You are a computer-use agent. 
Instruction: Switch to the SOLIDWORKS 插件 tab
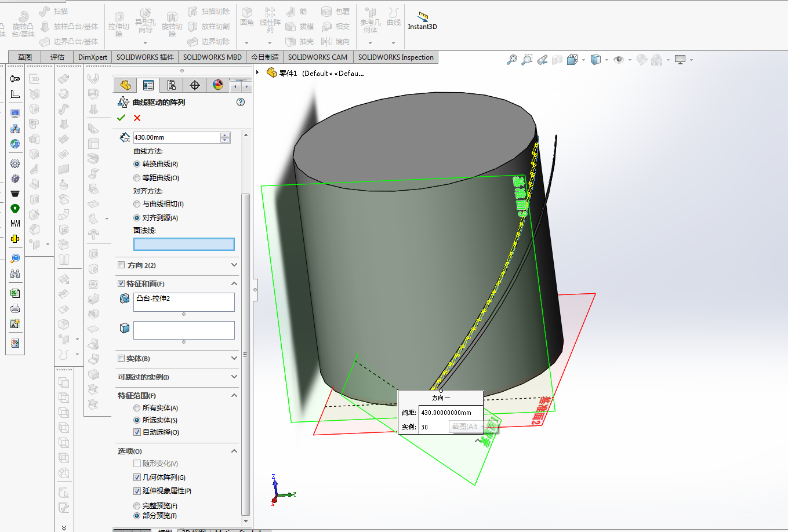[x=145, y=57]
